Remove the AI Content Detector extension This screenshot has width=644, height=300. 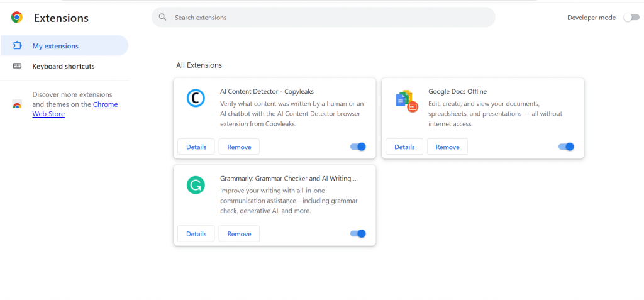[x=239, y=147]
